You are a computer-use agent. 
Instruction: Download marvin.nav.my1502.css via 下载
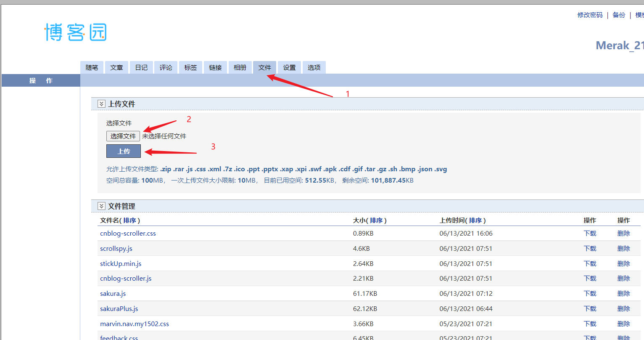point(590,324)
